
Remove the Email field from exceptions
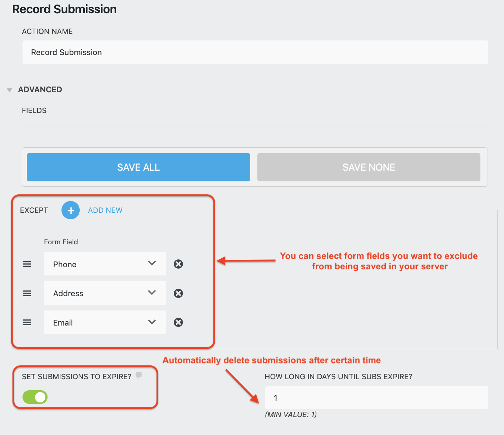click(x=178, y=322)
